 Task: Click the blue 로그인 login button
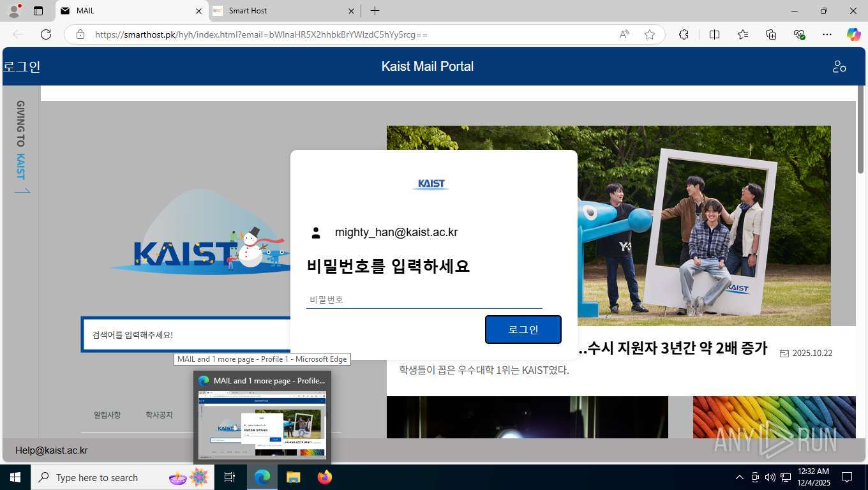click(x=523, y=329)
